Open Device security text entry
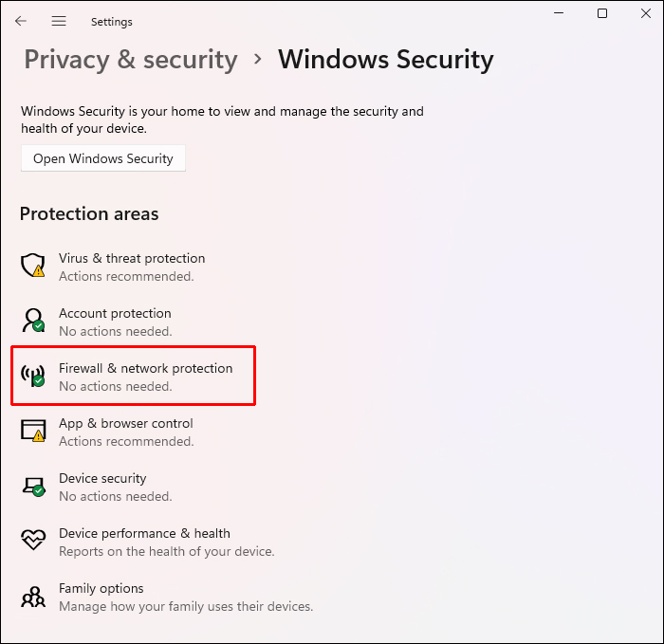The width and height of the screenshot is (664, 644). [102, 478]
